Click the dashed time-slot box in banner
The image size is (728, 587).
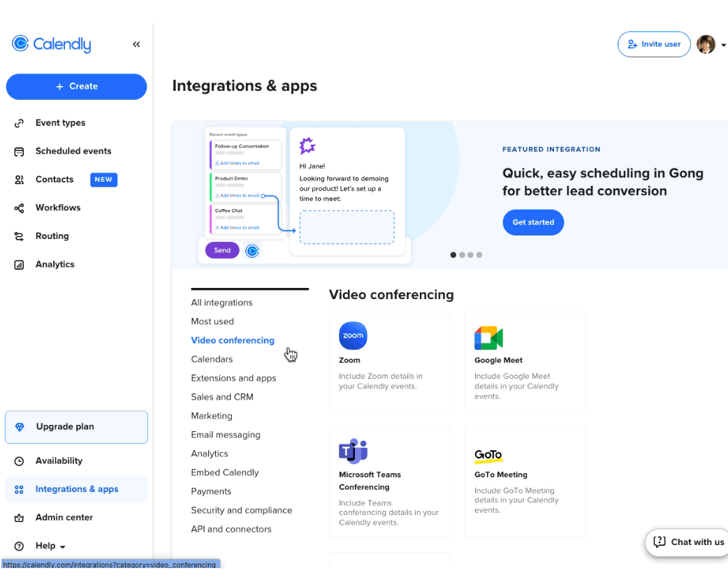pos(347,227)
